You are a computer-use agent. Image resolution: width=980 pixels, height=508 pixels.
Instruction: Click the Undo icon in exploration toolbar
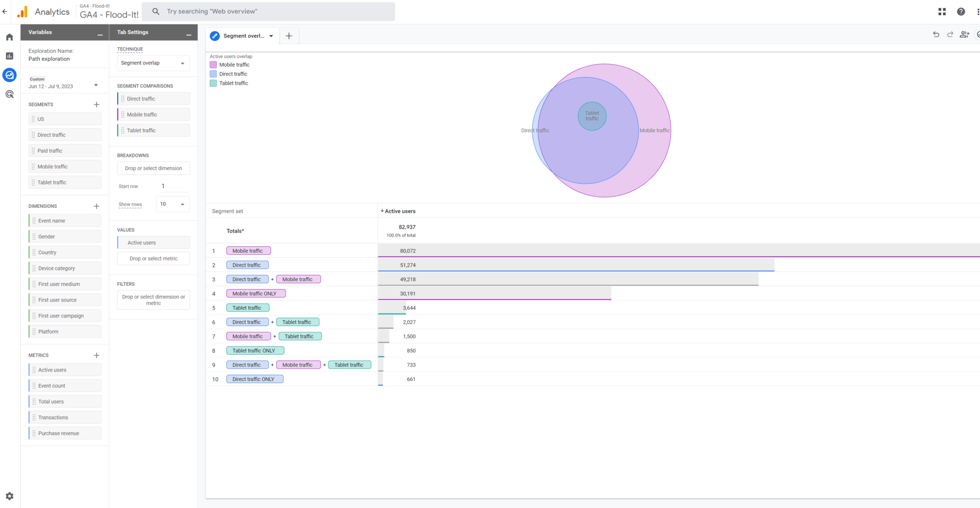click(936, 34)
